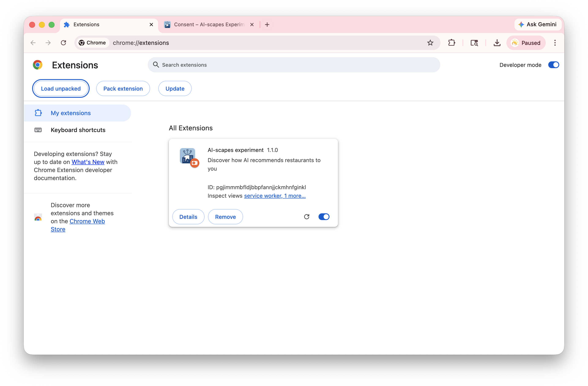Remove the AI-scapes experiment extension
Viewport: 588px width, 386px height.
[x=225, y=217]
